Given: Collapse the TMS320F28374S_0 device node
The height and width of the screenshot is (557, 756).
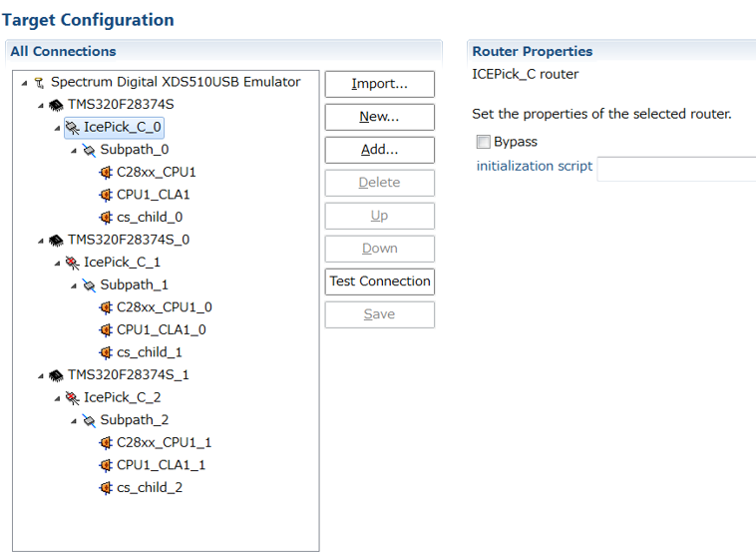Looking at the screenshot, I should click(41, 241).
